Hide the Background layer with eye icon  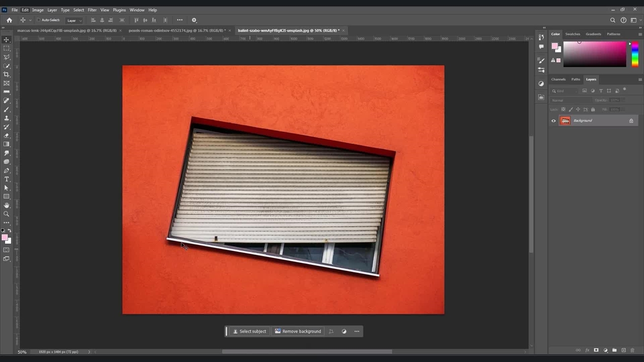pos(553,121)
